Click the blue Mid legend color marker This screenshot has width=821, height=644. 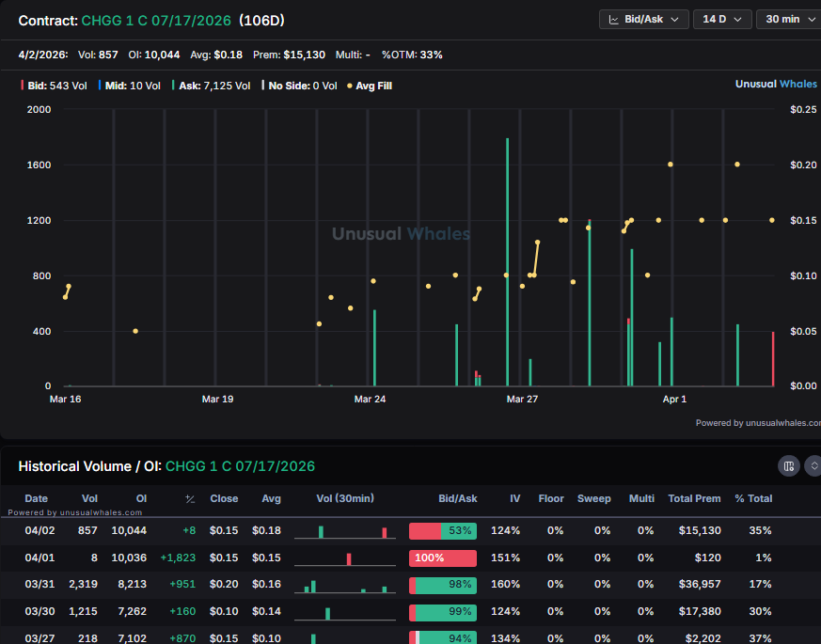101,85
